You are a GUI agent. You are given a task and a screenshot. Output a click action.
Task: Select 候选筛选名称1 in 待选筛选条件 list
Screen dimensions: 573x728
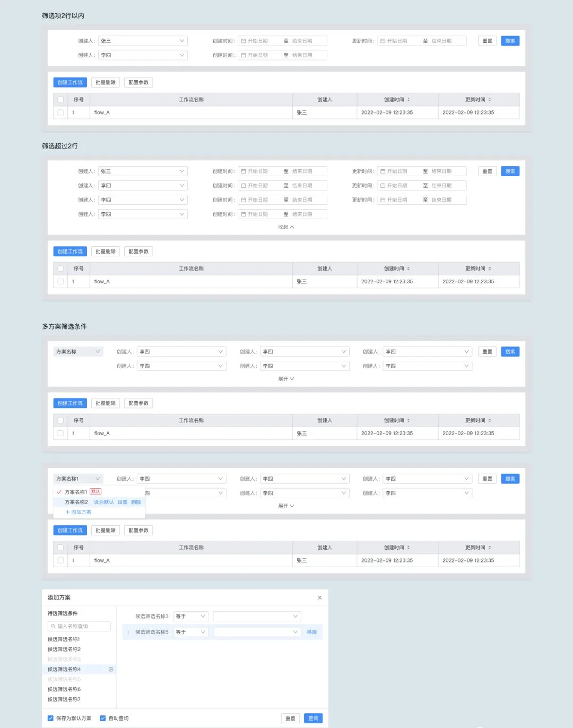coord(64,639)
